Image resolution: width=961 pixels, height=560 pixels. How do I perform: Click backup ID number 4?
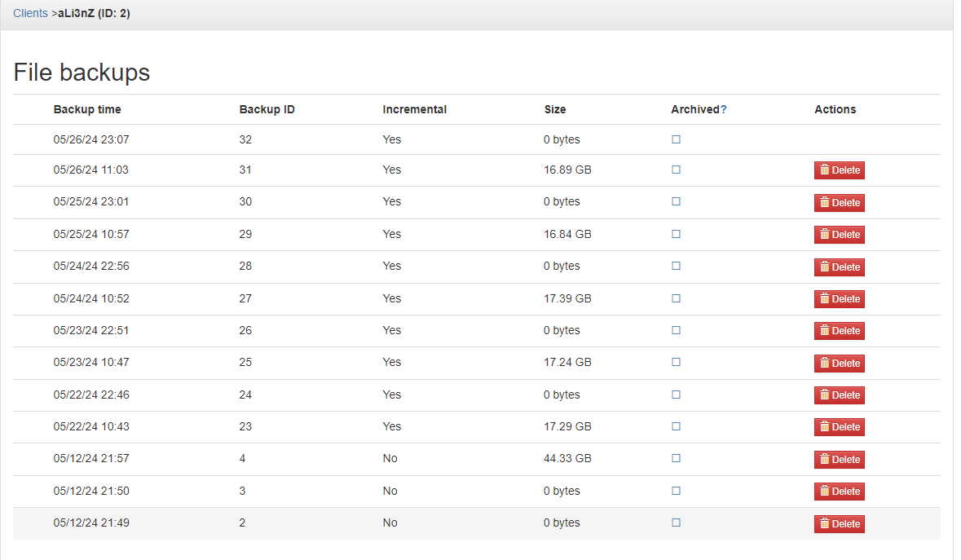(242, 458)
